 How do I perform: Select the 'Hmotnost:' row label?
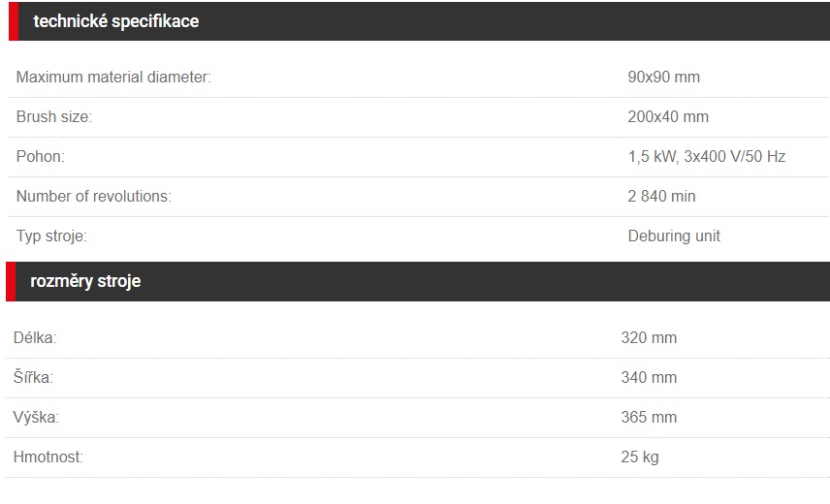point(48,457)
